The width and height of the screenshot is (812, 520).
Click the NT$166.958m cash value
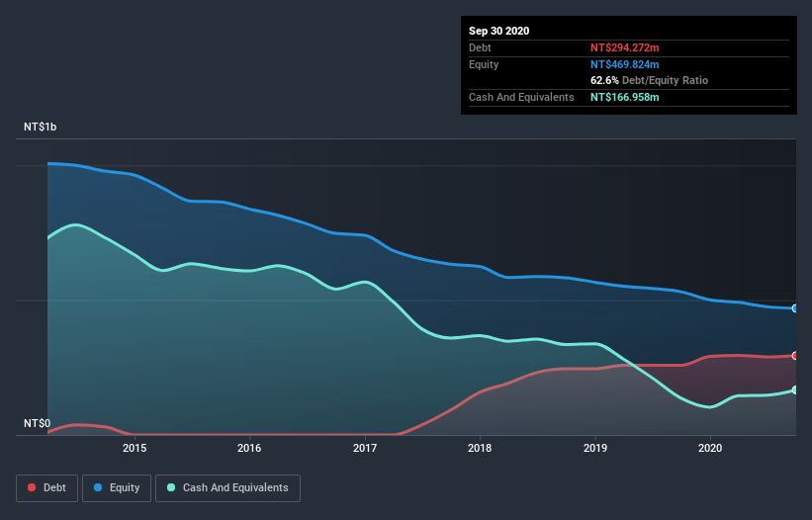point(624,97)
